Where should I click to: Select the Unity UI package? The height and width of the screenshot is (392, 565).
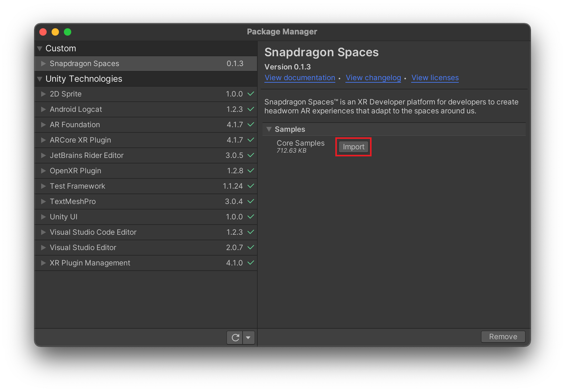click(x=146, y=217)
